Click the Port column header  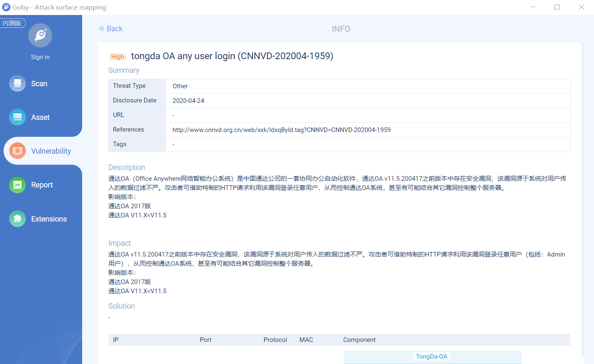[206, 340]
